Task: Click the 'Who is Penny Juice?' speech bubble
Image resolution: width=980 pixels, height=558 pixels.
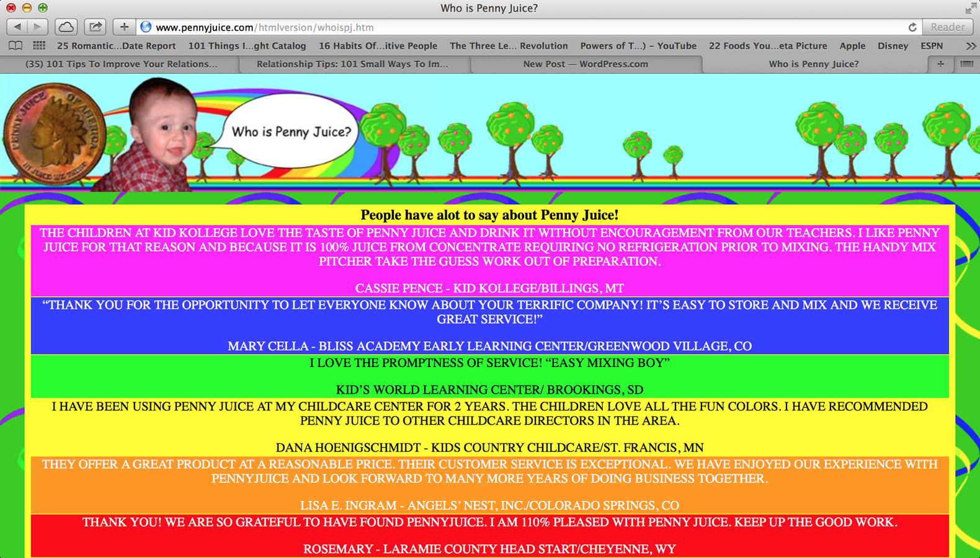Action: (x=292, y=131)
